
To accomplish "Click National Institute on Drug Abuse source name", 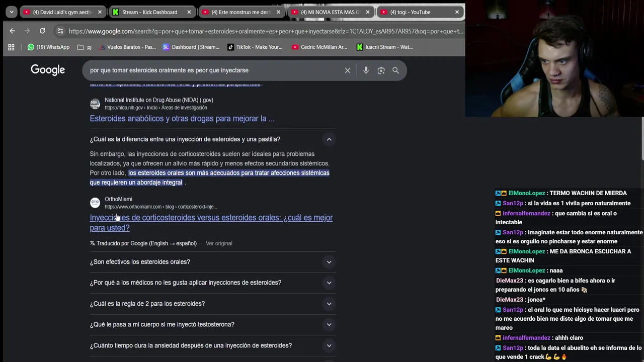I will [159, 100].
